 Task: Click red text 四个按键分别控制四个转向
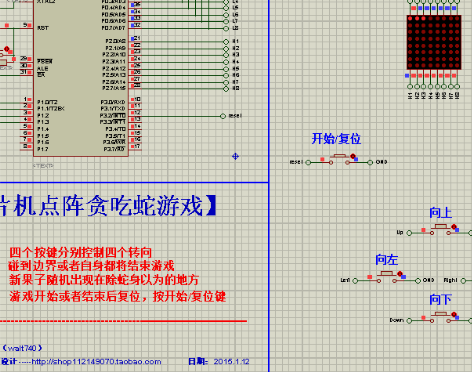click(x=80, y=252)
